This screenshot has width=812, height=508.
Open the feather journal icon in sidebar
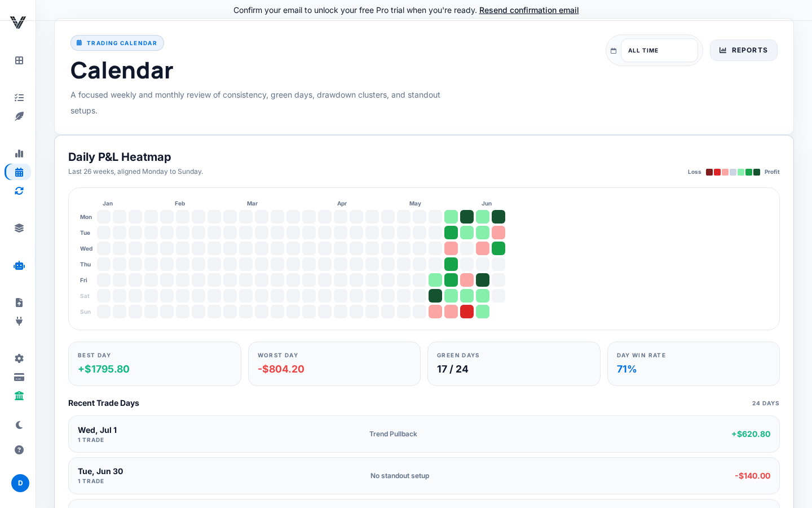(19, 116)
